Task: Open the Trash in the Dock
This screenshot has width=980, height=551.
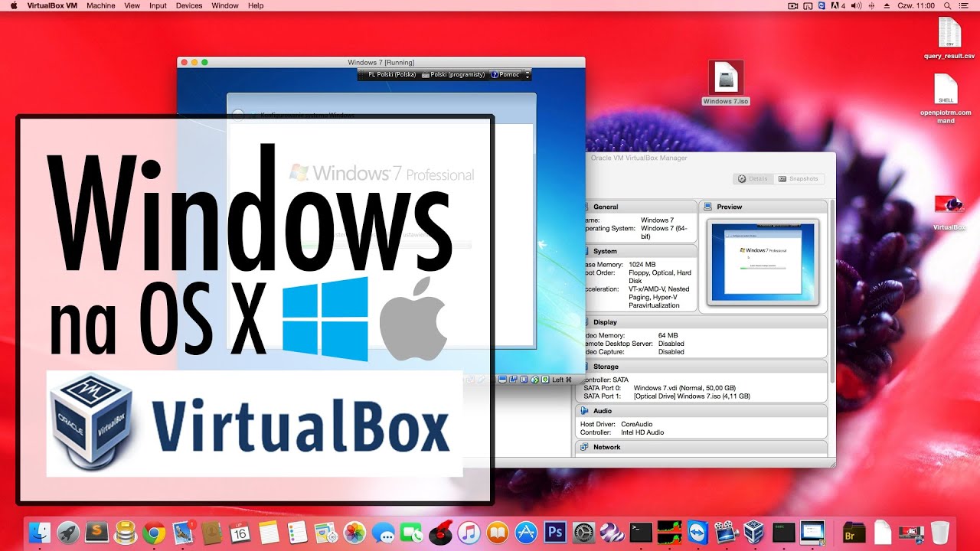Action: 939,533
